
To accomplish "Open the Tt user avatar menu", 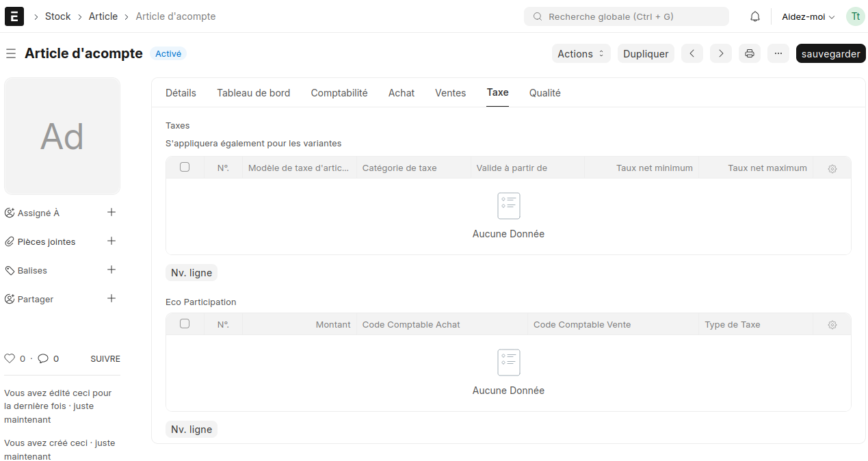I will pyautogui.click(x=856, y=16).
